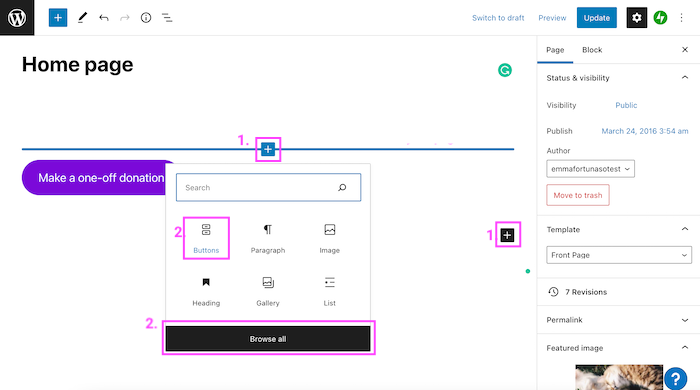Click the blue block inserter plus in toolbar
This screenshot has height=390, width=700.
tap(58, 18)
